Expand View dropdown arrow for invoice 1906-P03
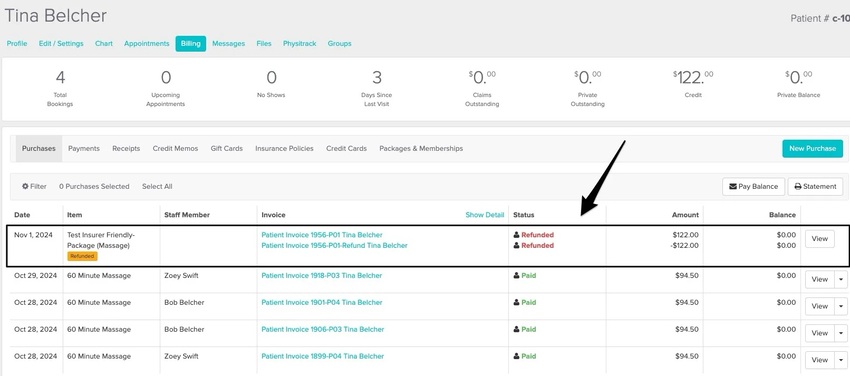Image resolution: width=850 pixels, height=376 pixels. pyautogui.click(x=840, y=333)
